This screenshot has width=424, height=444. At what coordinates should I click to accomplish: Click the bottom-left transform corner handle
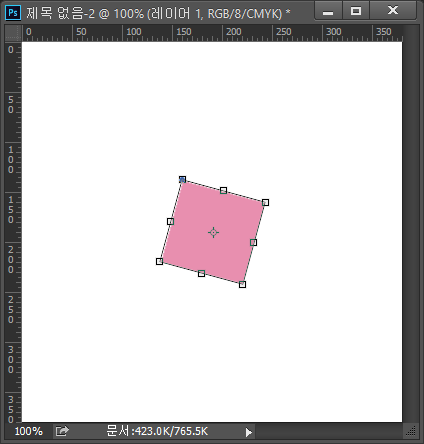point(159,261)
